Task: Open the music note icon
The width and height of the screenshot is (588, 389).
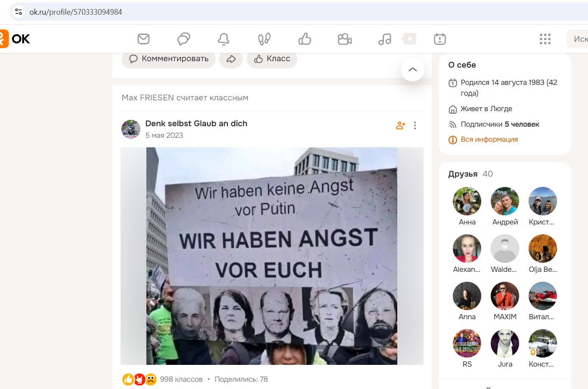Action: pos(385,39)
